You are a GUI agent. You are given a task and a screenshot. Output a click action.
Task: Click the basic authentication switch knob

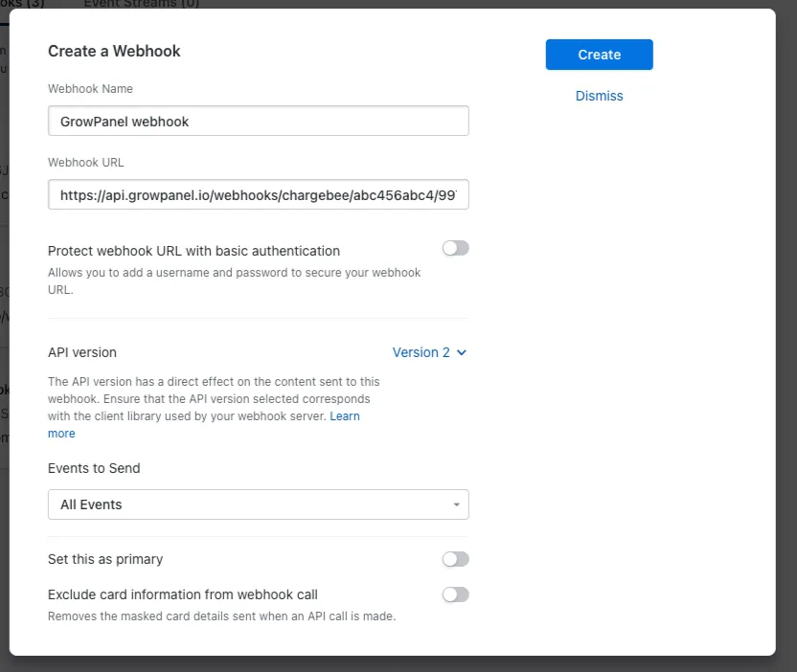449,248
